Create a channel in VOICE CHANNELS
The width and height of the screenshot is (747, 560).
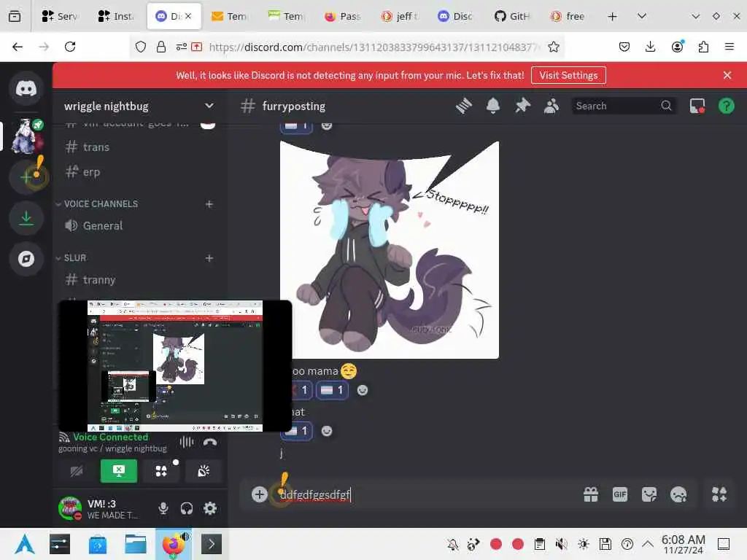(x=209, y=204)
